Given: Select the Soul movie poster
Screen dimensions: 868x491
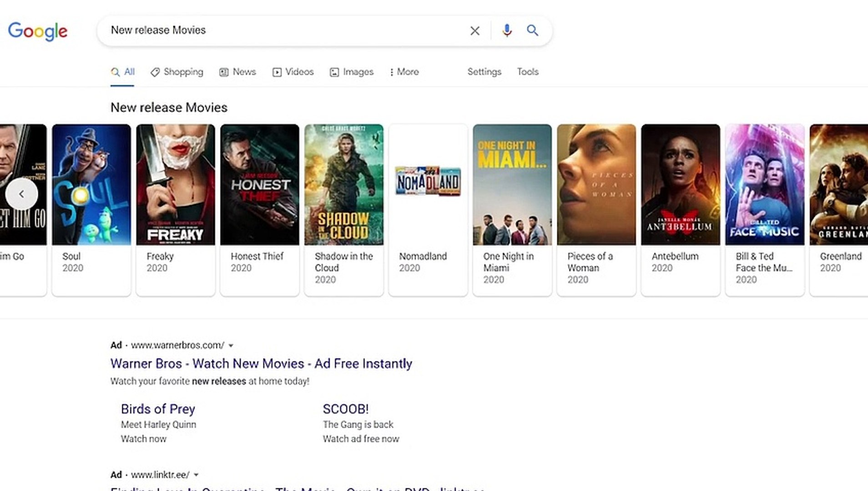Looking at the screenshot, I should (91, 185).
